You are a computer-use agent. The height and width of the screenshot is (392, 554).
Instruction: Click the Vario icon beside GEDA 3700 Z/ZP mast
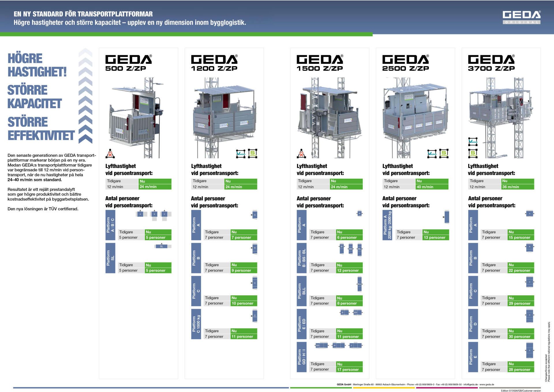tap(473, 142)
